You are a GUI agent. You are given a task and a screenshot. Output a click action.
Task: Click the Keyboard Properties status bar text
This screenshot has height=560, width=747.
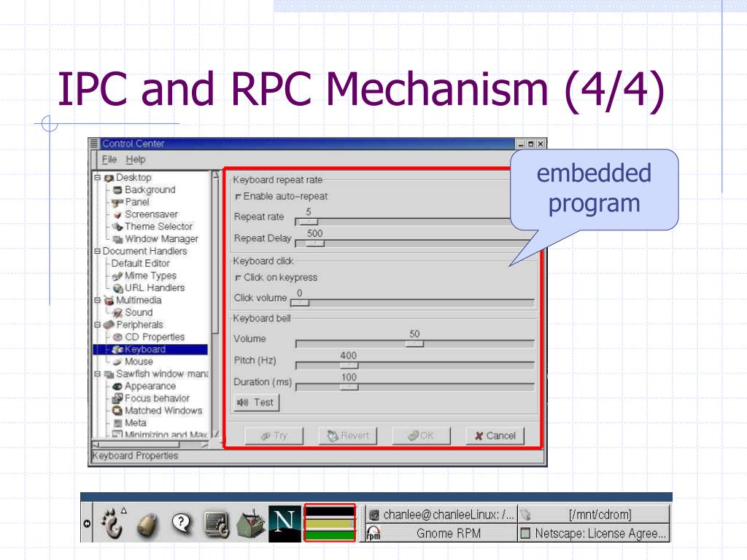coord(135,456)
